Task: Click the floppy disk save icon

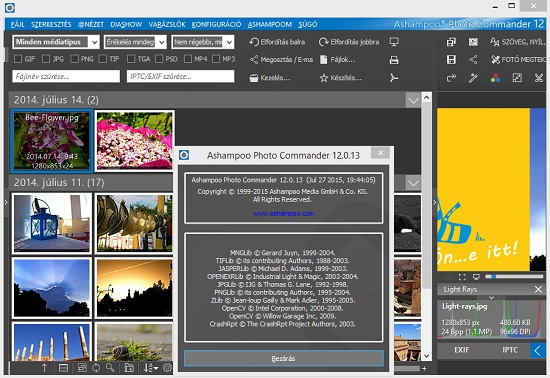Action: click(x=451, y=60)
